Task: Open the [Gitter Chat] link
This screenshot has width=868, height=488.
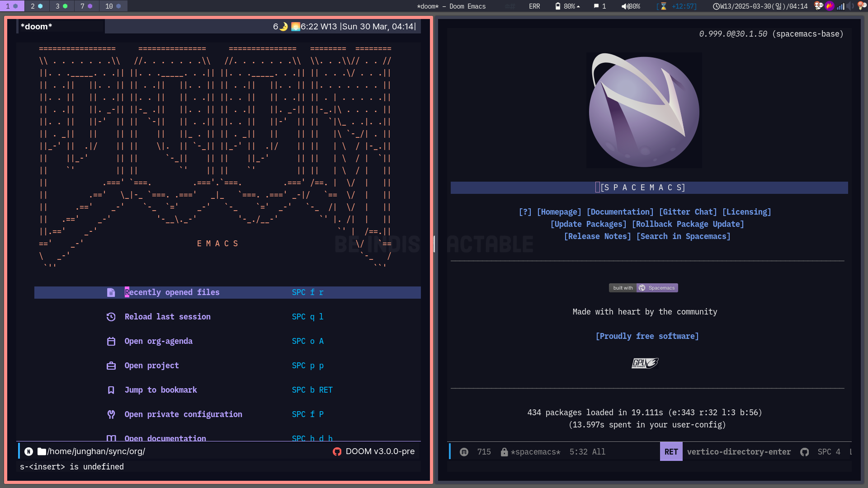Action: 688,212
